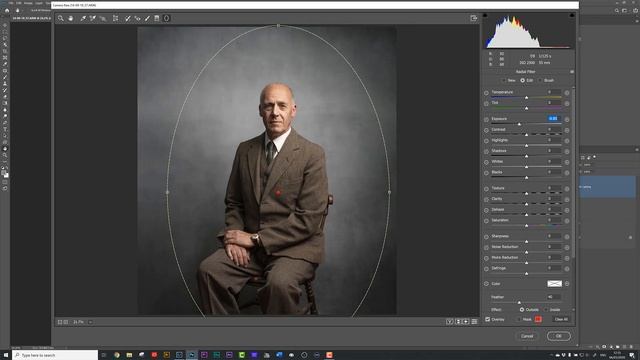Open File Explorer from the taskbar
640x360 pixels.
pyautogui.click(x=129, y=355)
